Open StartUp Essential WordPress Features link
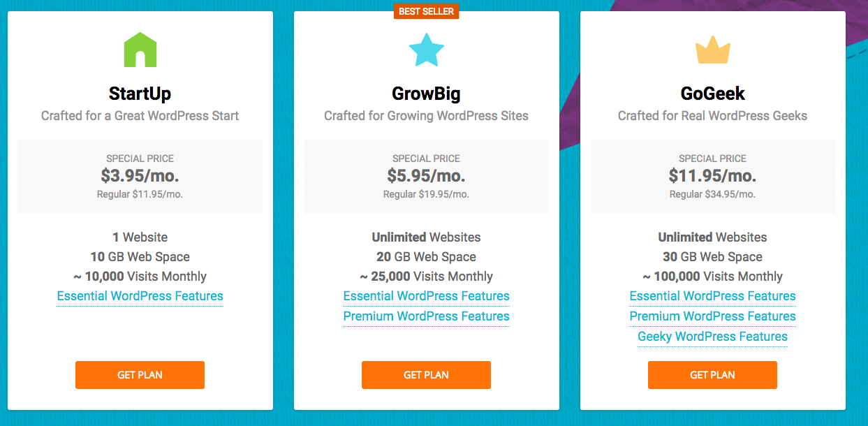Image resolution: width=868 pixels, height=426 pixels. (x=140, y=296)
